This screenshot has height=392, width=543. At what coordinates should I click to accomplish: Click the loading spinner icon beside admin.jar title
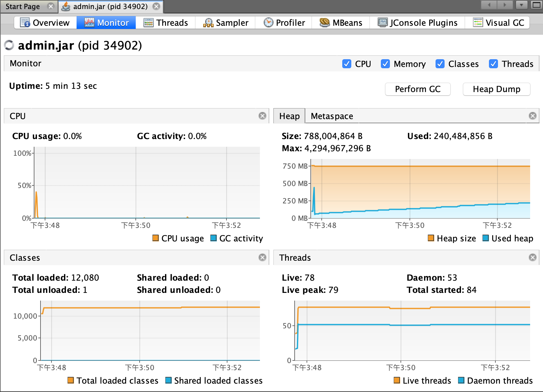(x=9, y=45)
